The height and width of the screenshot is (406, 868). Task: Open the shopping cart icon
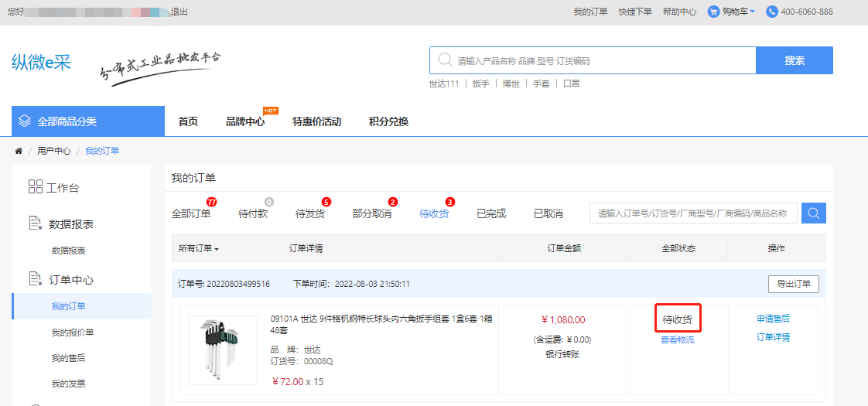tap(714, 12)
